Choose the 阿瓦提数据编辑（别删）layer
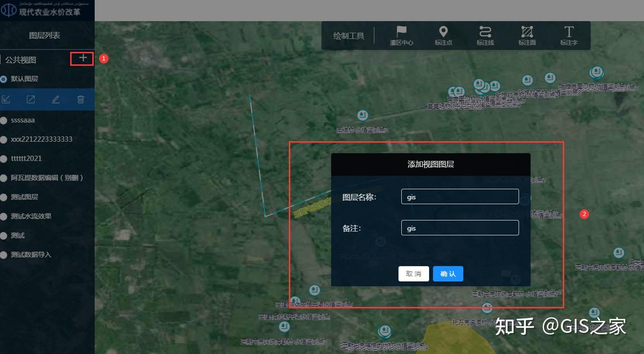Screen dimensions: 644x354 pyautogui.click(x=4, y=178)
